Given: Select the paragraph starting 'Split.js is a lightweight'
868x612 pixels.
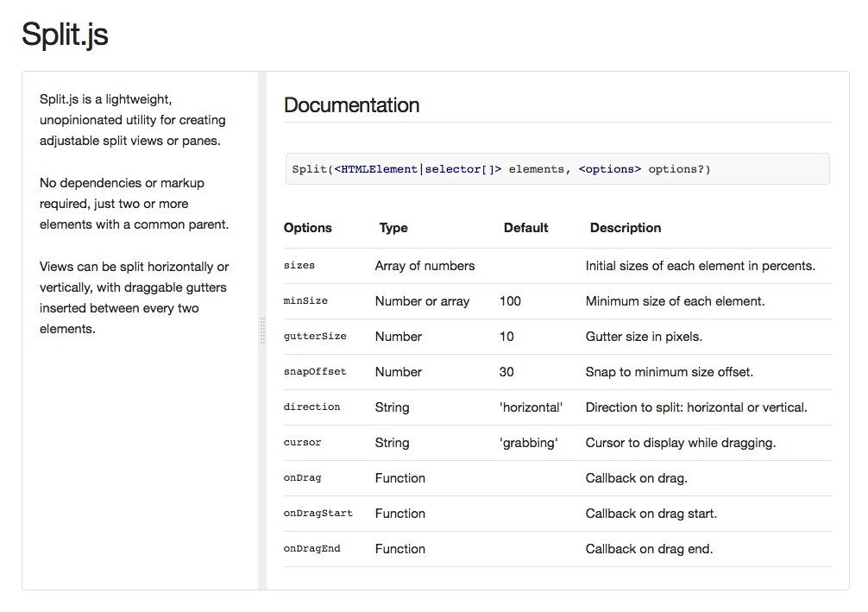Looking at the screenshot, I should 133,120.
